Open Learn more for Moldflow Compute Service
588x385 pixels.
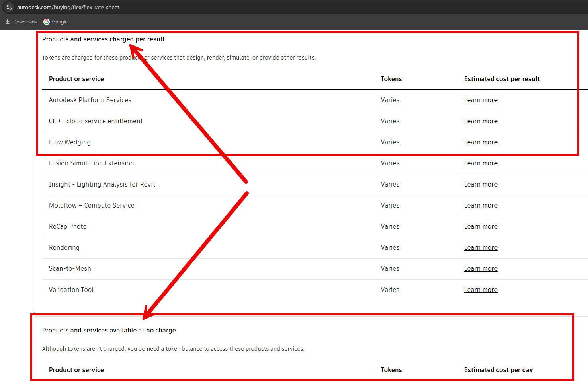[x=481, y=206]
